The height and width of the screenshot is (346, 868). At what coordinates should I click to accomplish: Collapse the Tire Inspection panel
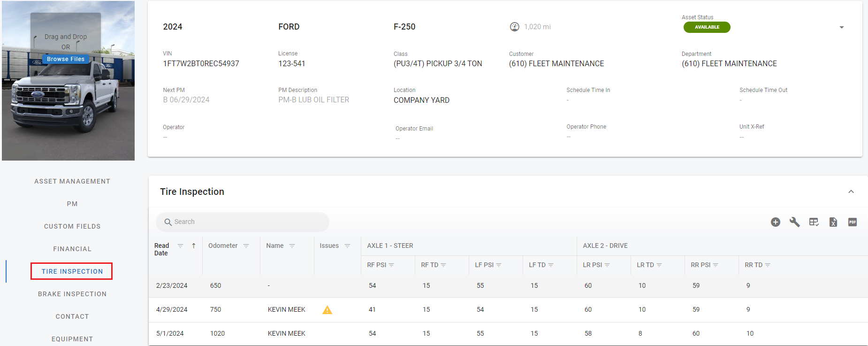(x=851, y=192)
